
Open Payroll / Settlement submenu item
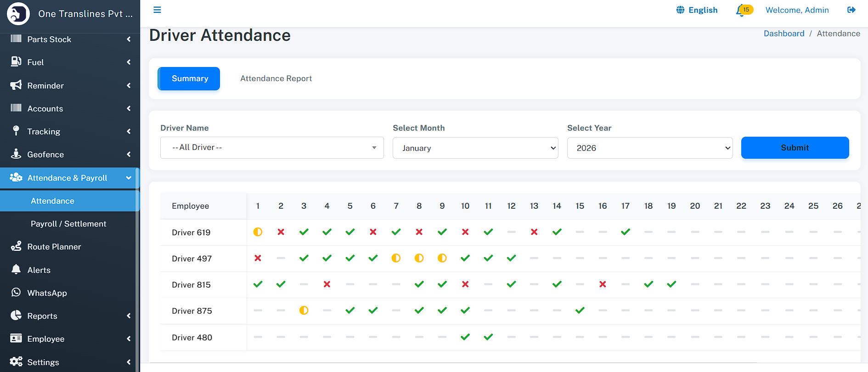tap(68, 224)
